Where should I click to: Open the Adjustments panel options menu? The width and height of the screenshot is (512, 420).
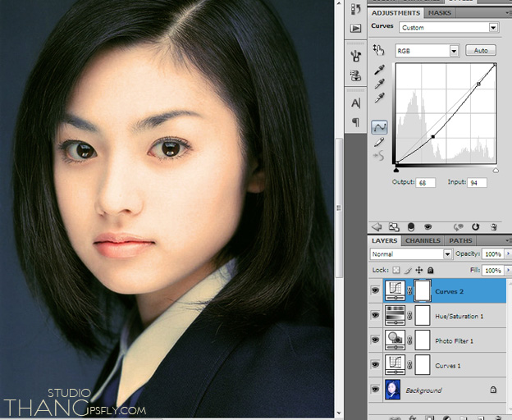509,13
